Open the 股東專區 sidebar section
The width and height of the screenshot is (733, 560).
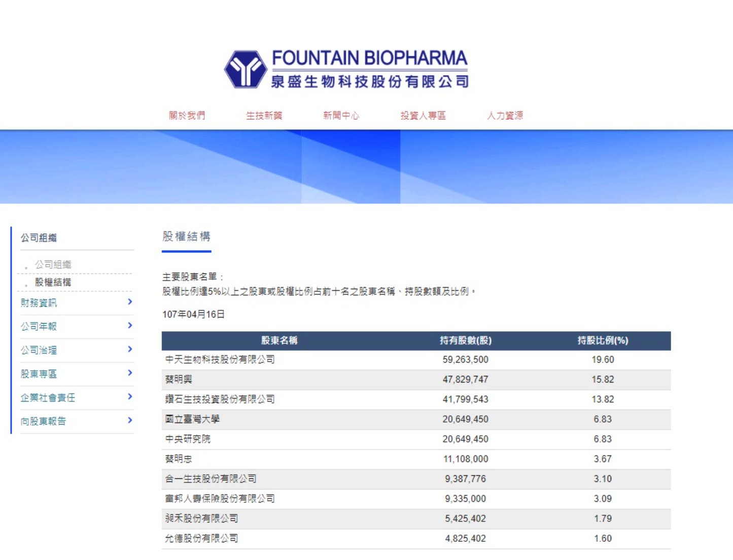pyautogui.click(x=39, y=374)
